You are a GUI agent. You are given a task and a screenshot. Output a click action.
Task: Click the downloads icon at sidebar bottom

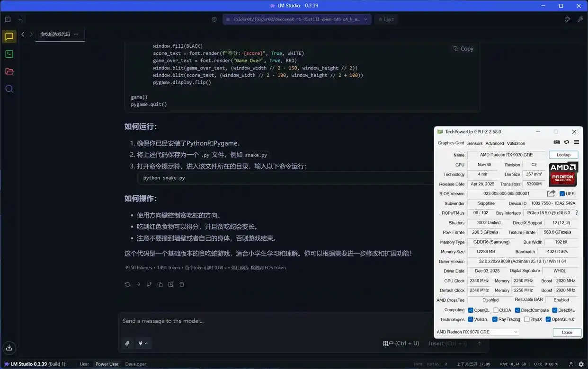point(9,349)
